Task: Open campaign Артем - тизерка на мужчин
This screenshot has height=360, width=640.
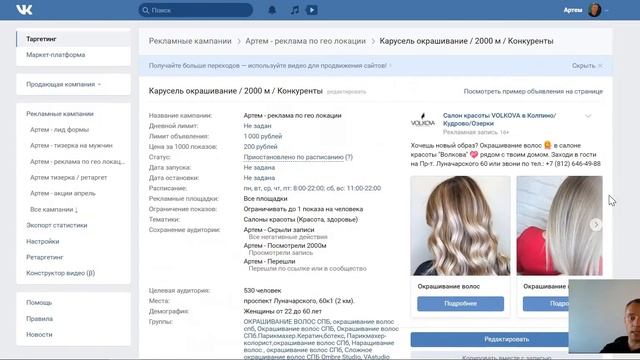Action: [x=71, y=146]
